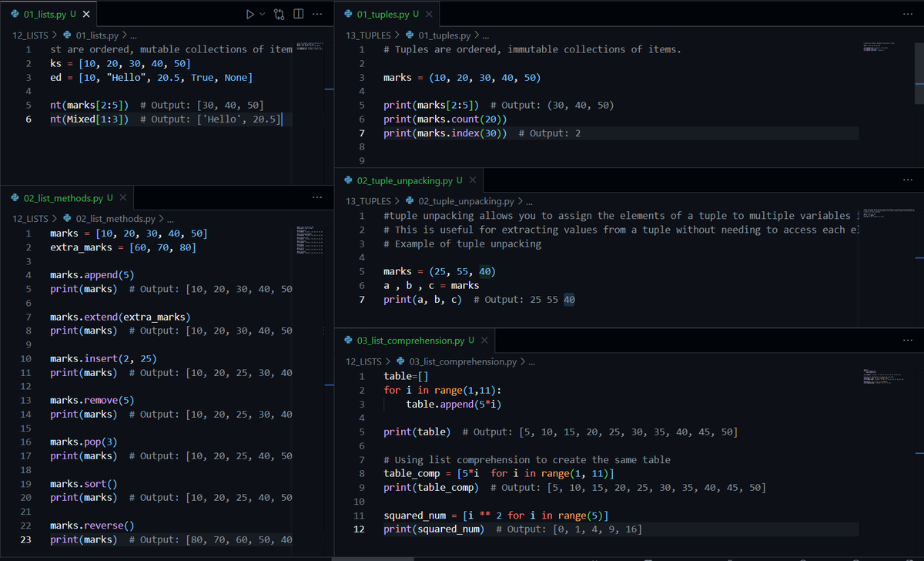Image resolution: width=924 pixels, height=561 pixels.
Task: Click 'a , b , c = marks' line
Action: click(431, 285)
